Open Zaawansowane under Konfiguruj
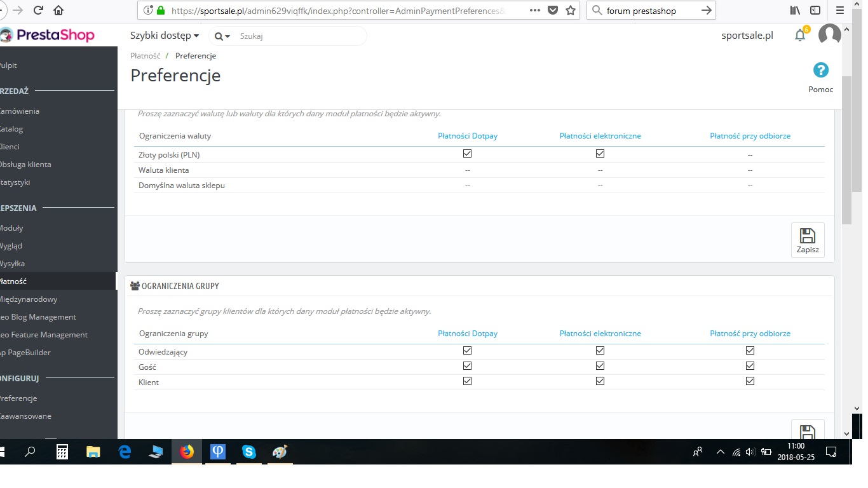 pos(25,416)
